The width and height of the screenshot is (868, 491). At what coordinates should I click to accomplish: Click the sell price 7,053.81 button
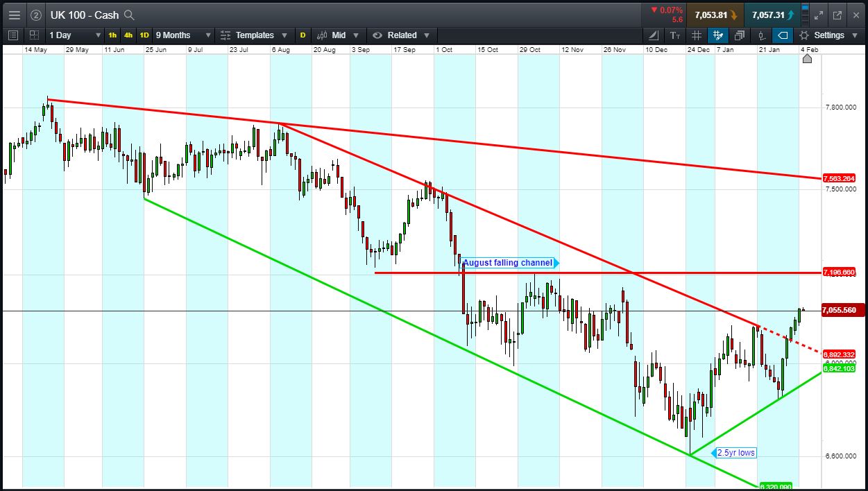click(x=716, y=15)
